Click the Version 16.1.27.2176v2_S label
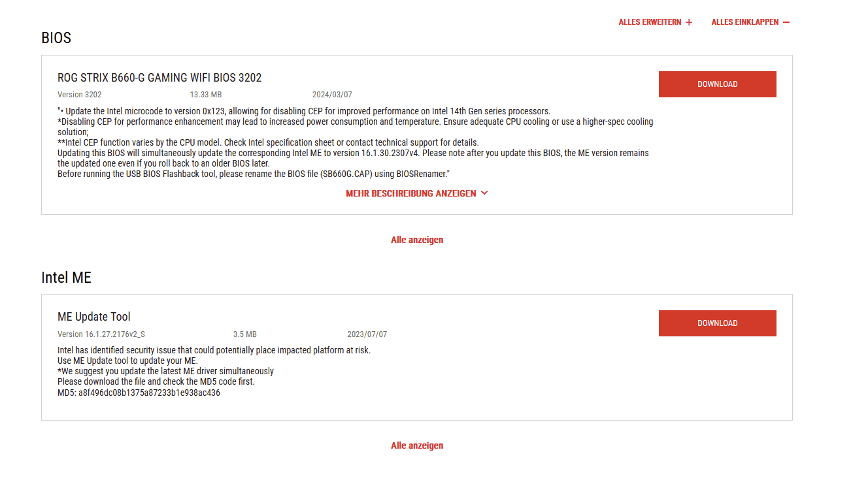Viewport: 868px width, 482px height. tap(101, 334)
